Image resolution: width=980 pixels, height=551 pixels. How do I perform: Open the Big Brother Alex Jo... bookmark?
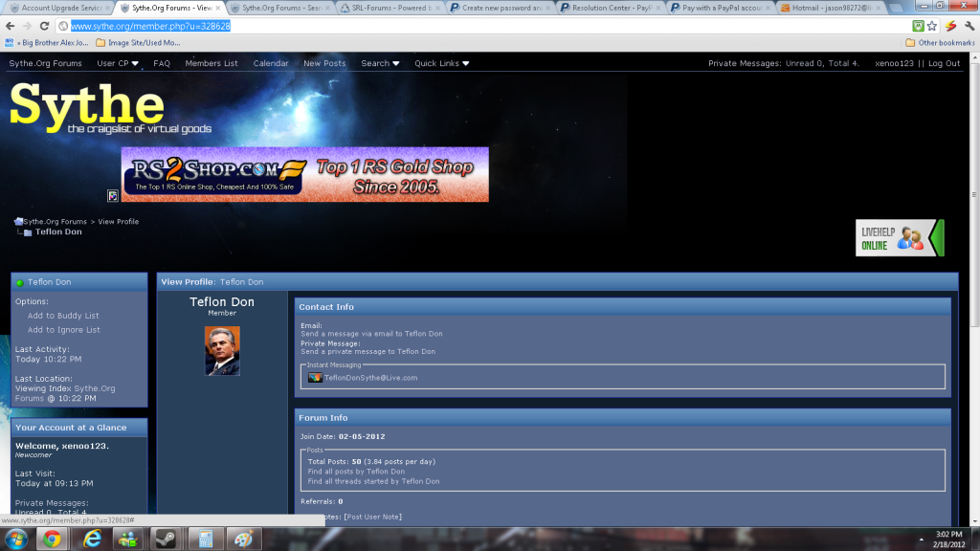coord(47,42)
